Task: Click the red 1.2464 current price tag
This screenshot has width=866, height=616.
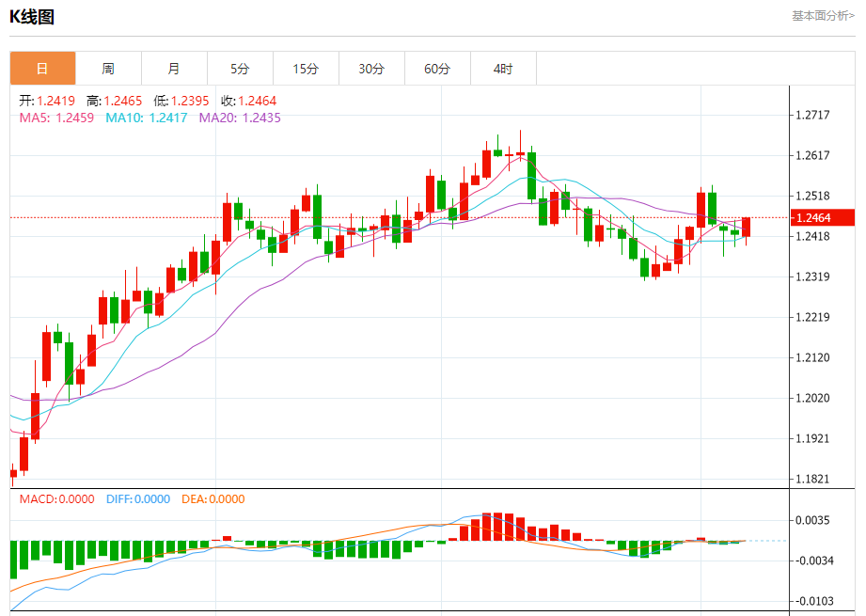Action: click(x=823, y=217)
